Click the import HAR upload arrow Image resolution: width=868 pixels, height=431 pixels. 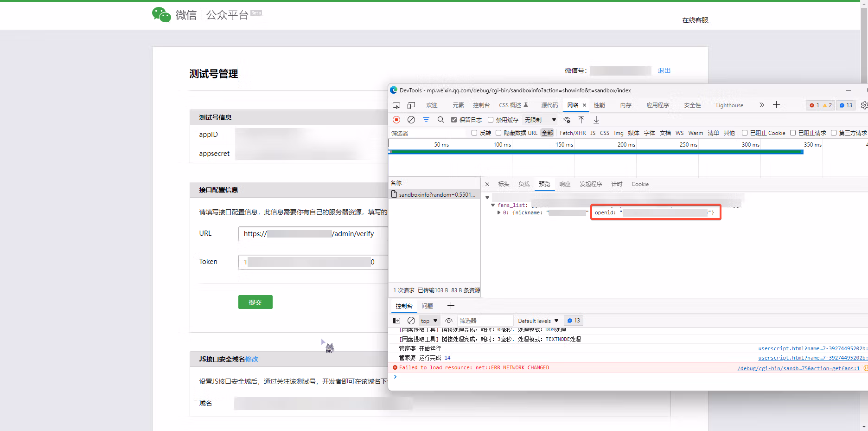[581, 120]
